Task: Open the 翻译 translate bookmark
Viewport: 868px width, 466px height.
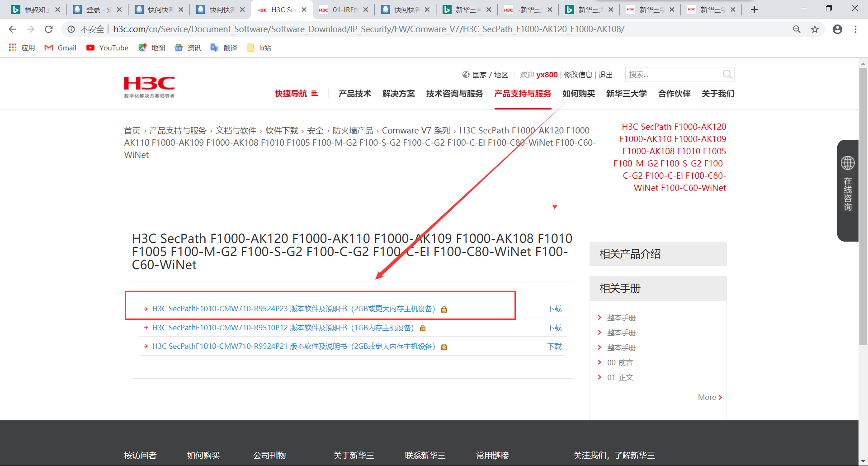Action: click(224, 48)
